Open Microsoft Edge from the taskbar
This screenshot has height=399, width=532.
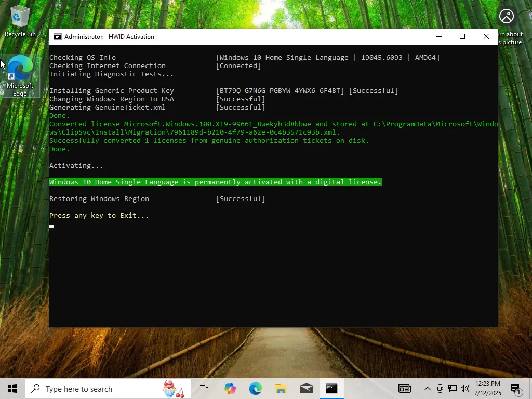click(256, 389)
